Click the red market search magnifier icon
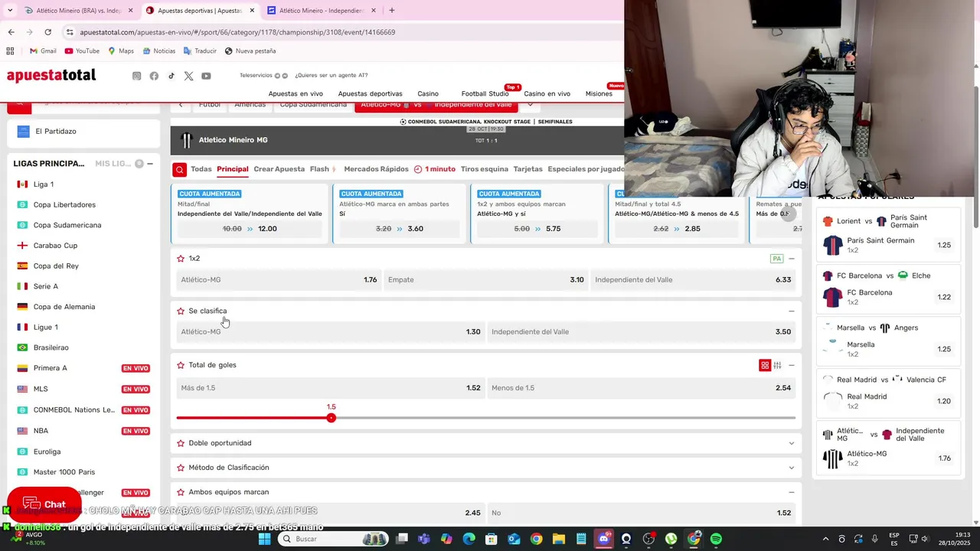The height and width of the screenshot is (551, 980). 179,170
